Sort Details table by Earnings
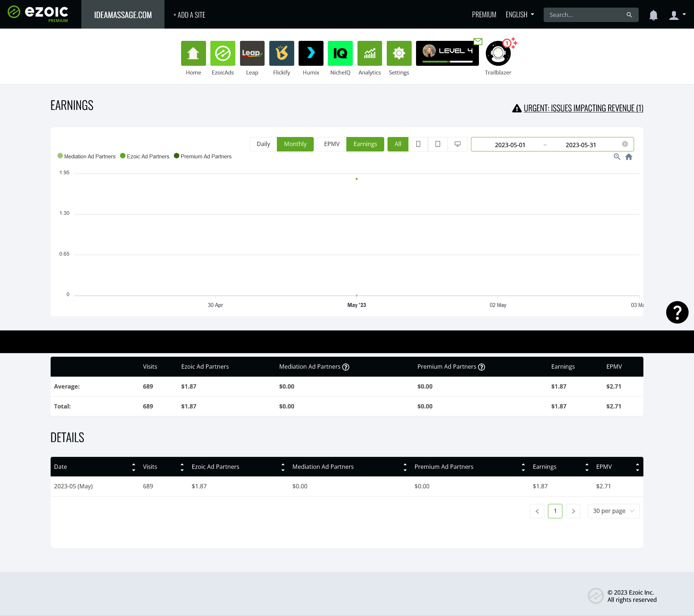 click(x=587, y=467)
